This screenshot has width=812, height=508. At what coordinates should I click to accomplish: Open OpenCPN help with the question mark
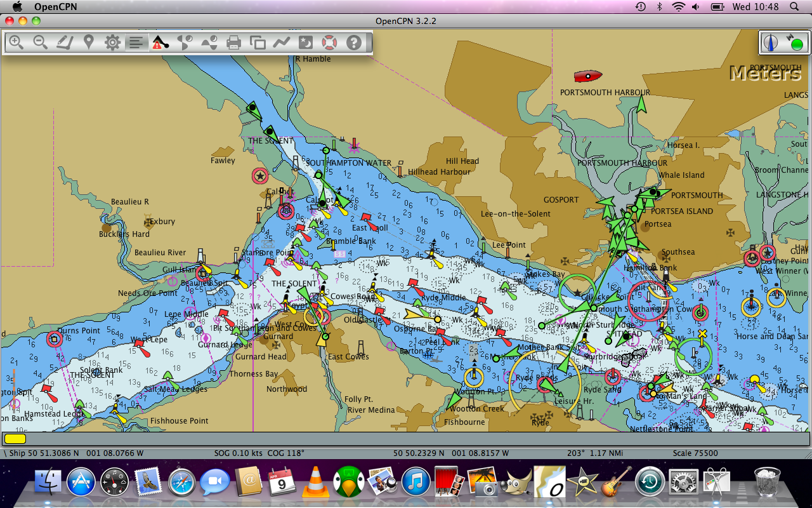click(352, 42)
